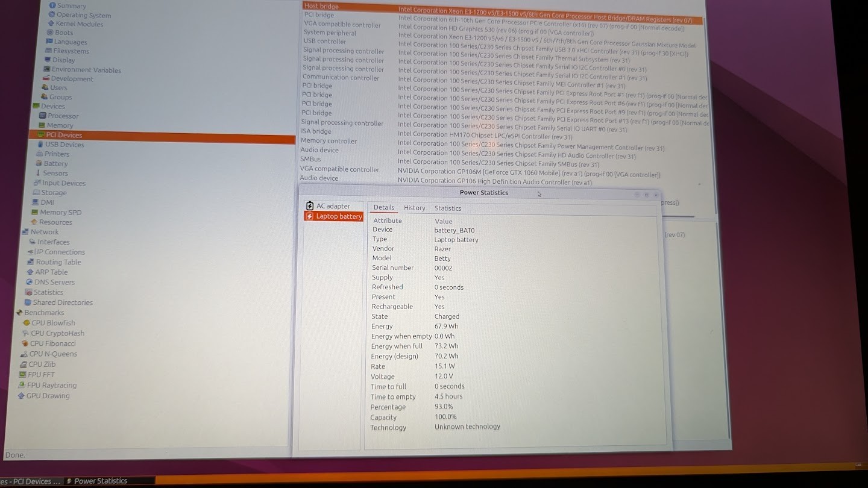
Task: Click the CPU Fibonacci benchmark icon
Action: [25, 343]
